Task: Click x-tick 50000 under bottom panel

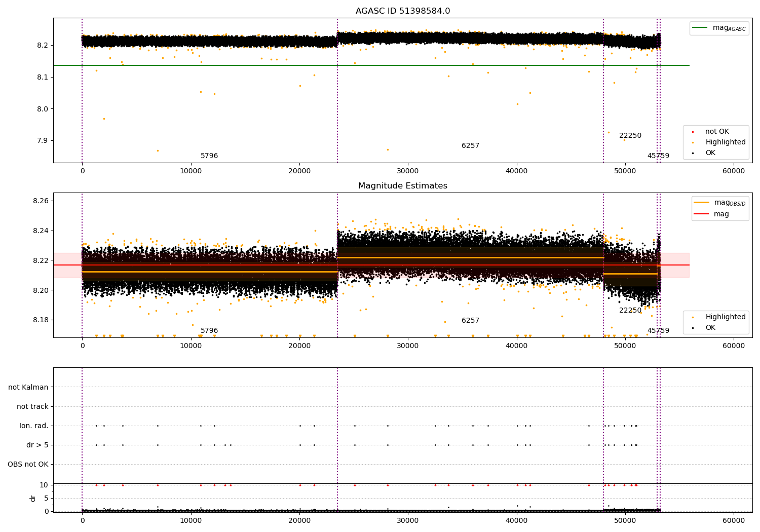Action: (625, 520)
